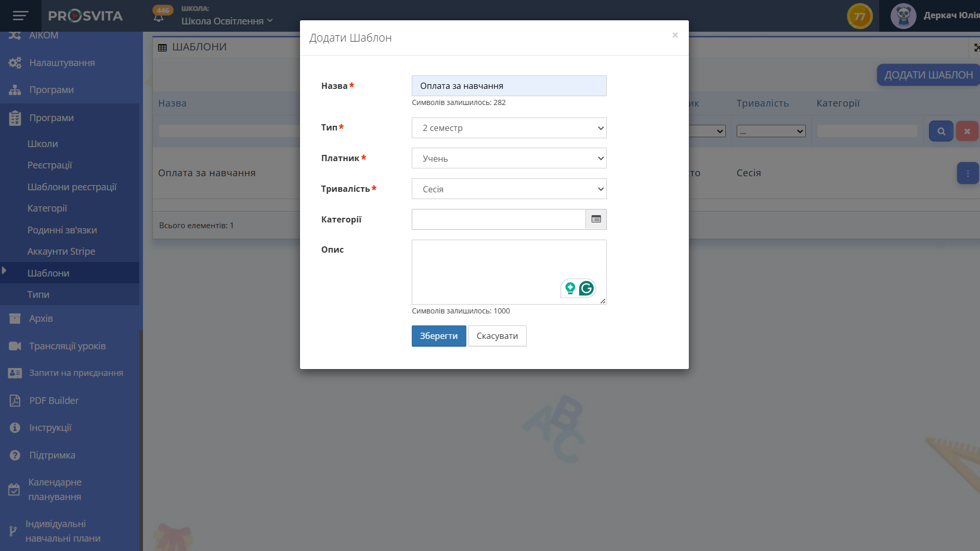The height and width of the screenshot is (551, 980).
Task: Click the category picker icon in Категорії field
Action: (596, 219)
